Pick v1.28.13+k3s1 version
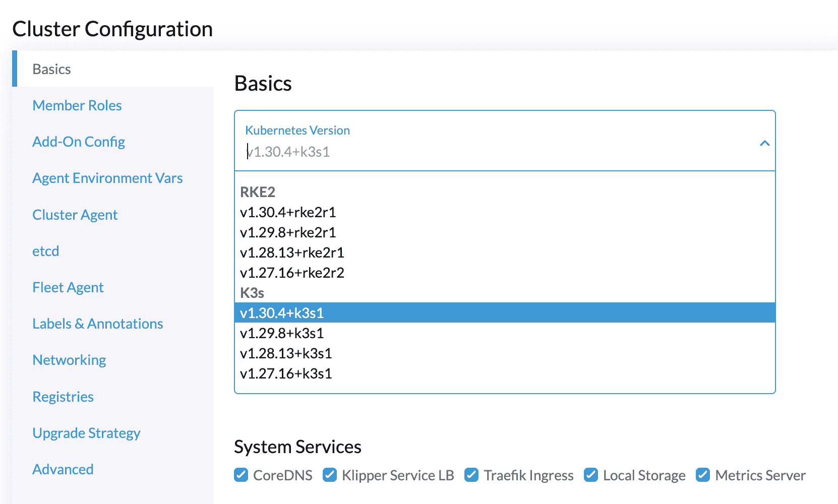The height and width of the screenshot is (504, 838). tap(505, 353)
